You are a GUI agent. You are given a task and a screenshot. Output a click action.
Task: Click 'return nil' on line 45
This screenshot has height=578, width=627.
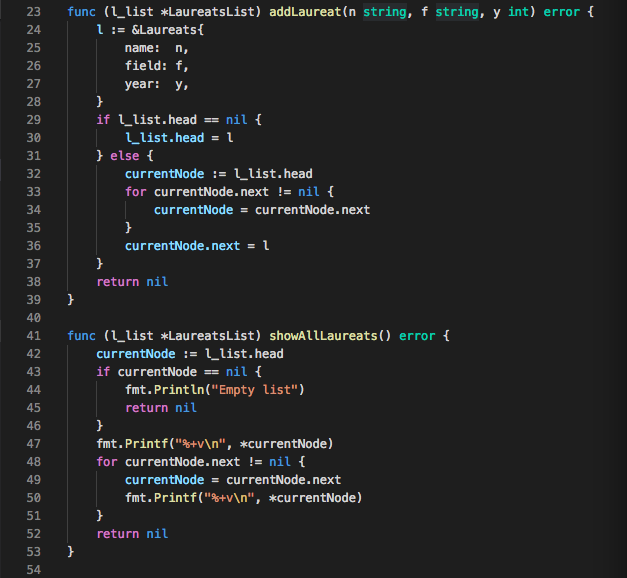161,408
